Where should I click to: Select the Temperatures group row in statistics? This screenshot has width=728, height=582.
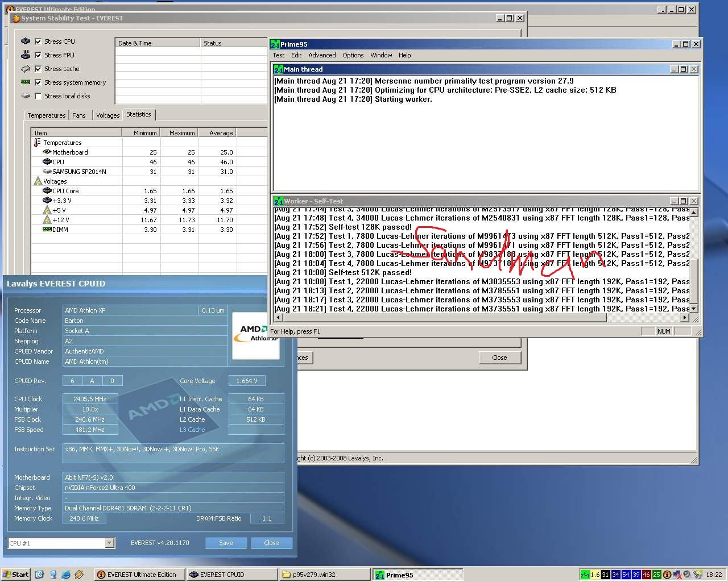click(x=149, y=143)
